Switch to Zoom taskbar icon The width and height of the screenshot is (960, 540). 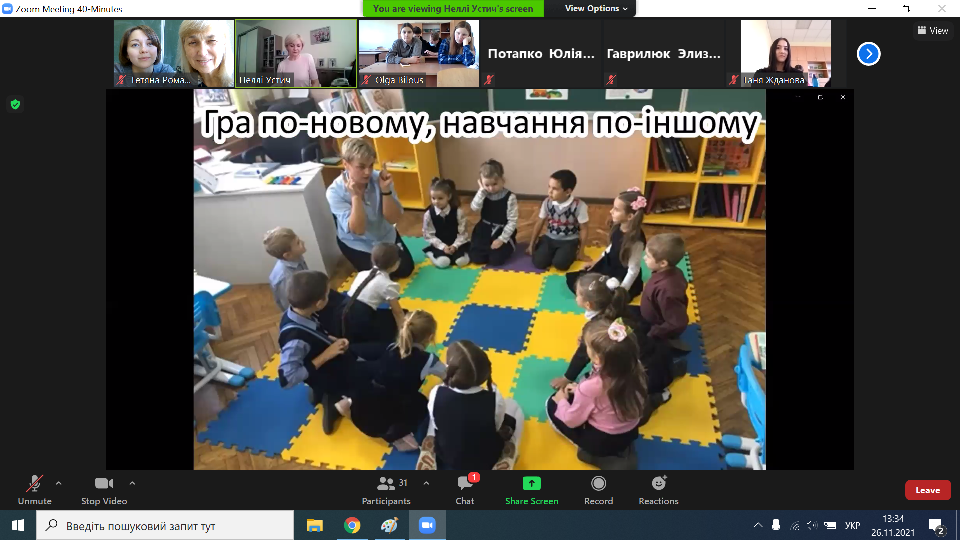(x=427, y=525)
